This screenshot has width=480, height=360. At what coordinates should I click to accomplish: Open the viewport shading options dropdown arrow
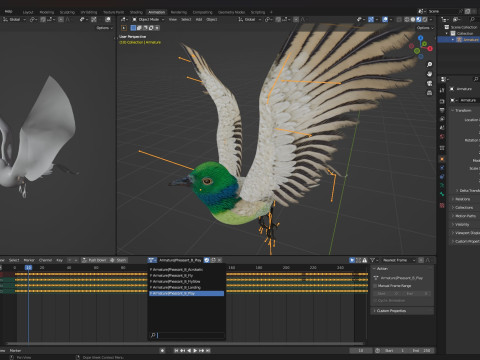pos(431,20)
